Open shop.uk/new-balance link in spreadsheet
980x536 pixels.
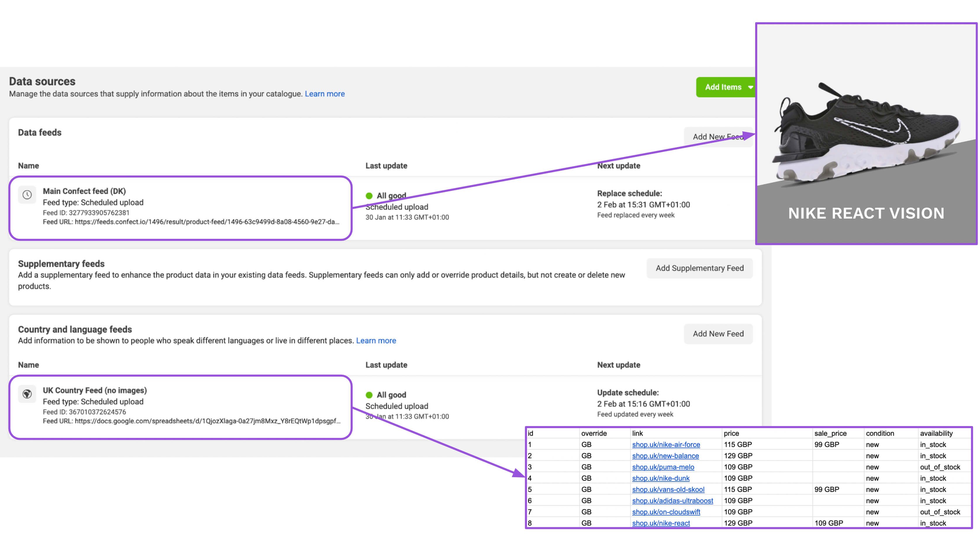[x=665, y=456]
